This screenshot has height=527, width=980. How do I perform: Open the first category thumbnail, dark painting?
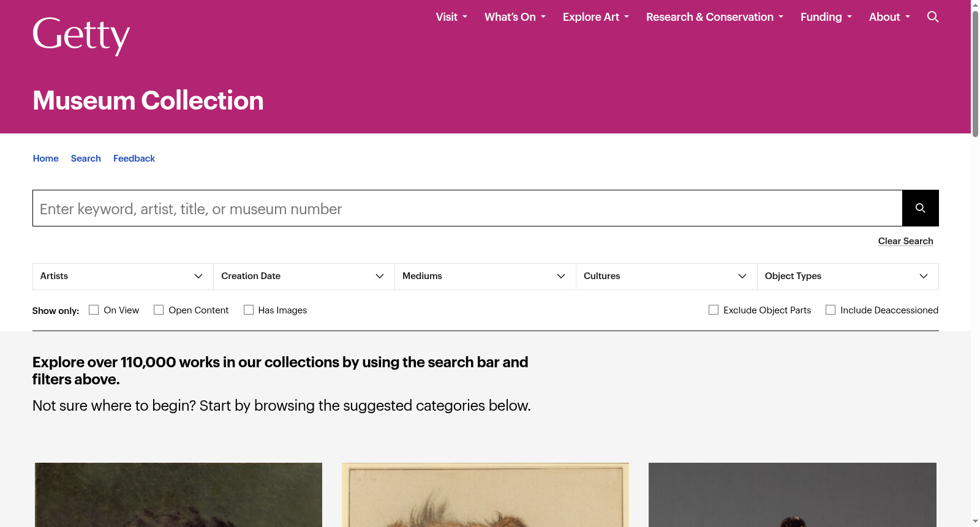(178, 495)
